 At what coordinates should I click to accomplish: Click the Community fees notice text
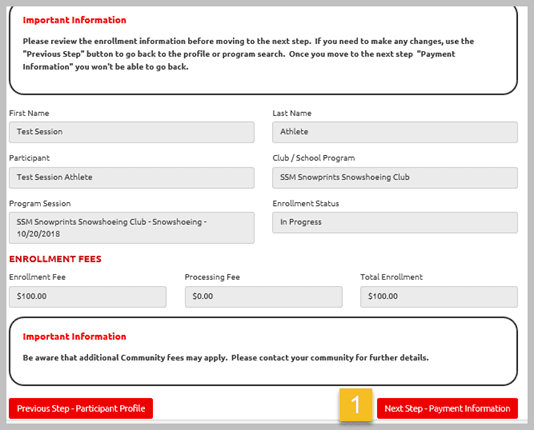(x=226, y=358)
